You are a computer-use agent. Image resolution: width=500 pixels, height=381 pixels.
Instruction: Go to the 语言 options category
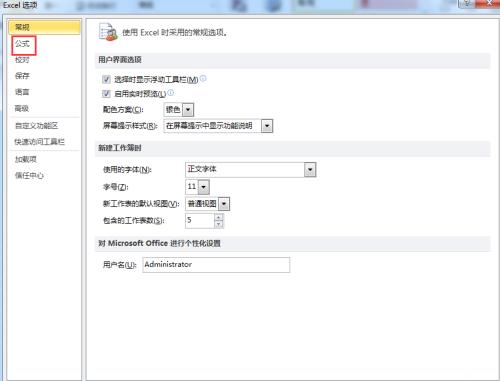point(22,92)
